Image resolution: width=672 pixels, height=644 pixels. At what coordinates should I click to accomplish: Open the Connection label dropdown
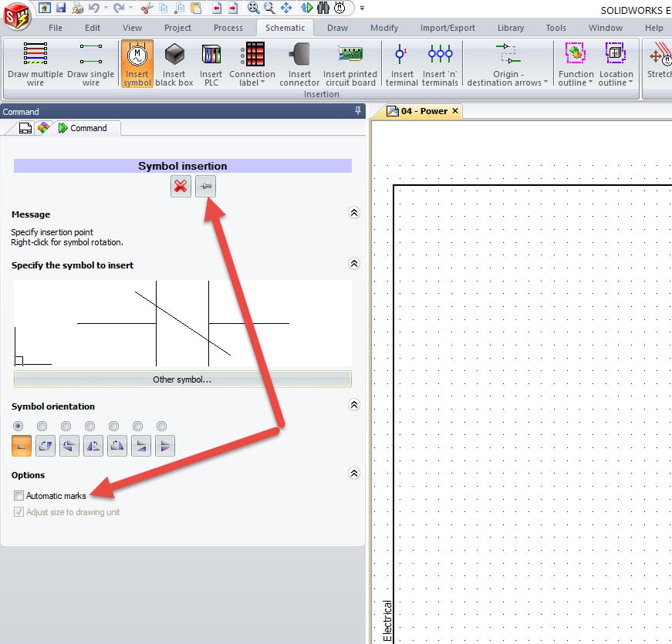point(252,79)
